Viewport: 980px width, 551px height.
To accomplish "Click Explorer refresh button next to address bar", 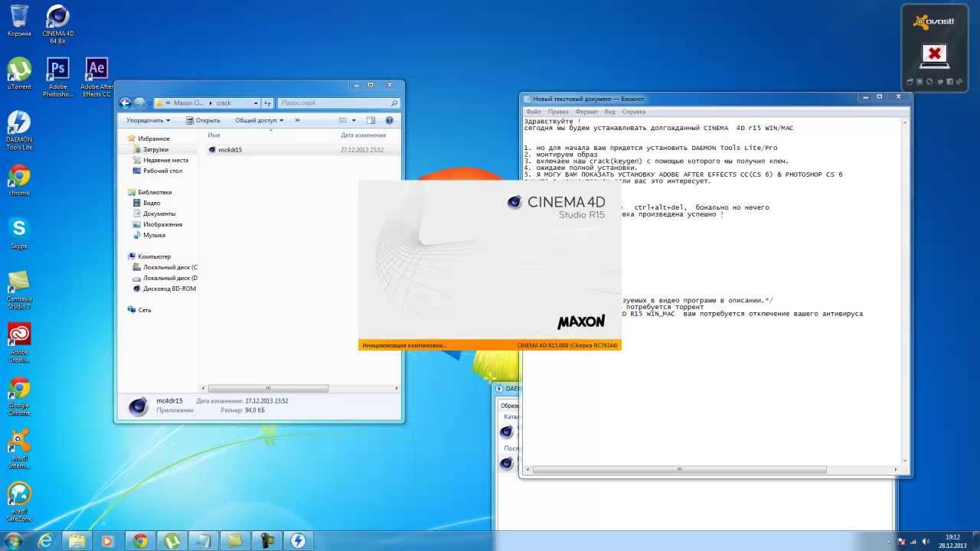I will (267, 103).
